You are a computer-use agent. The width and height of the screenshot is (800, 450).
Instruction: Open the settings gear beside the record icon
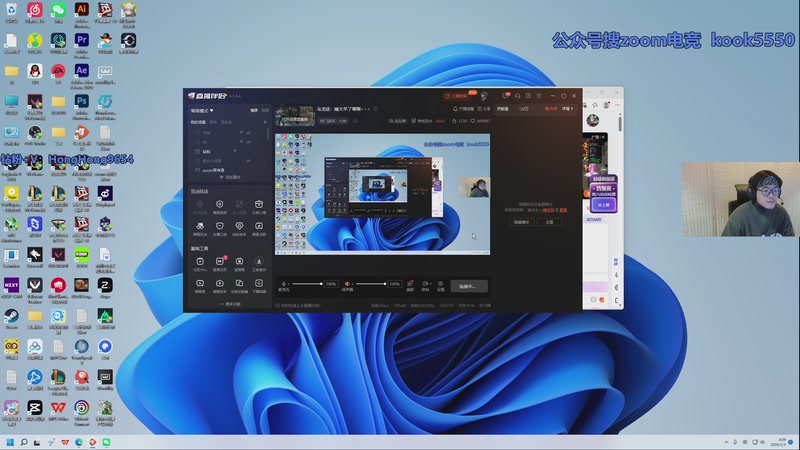[x=440, y=284]
